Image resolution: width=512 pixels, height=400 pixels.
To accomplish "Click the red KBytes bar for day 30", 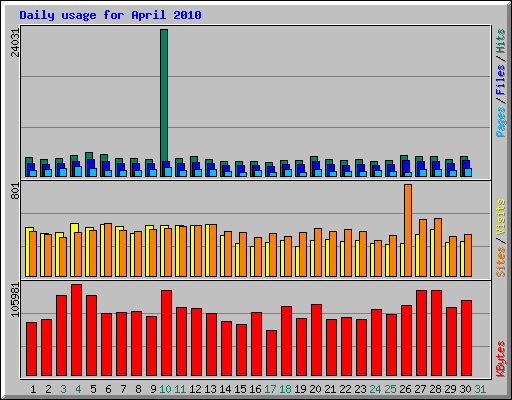I will pyautogui.click(x=466, y=338).
